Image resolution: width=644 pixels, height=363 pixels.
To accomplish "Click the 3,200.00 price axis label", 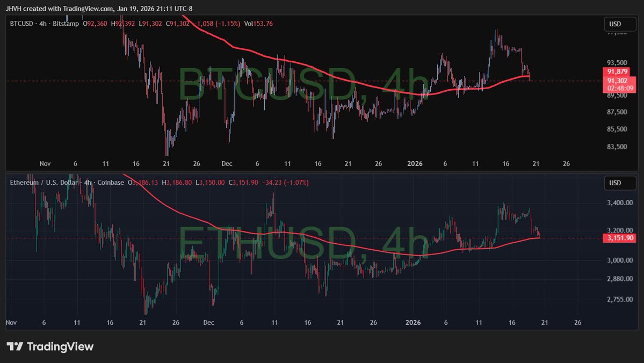I will click(x=620, y=230).
